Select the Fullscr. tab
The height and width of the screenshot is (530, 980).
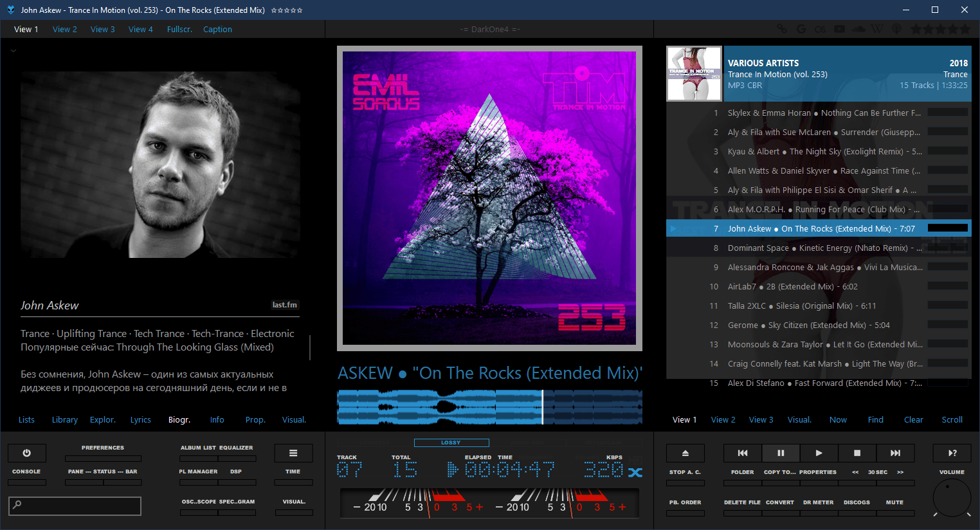coord(179,29)
